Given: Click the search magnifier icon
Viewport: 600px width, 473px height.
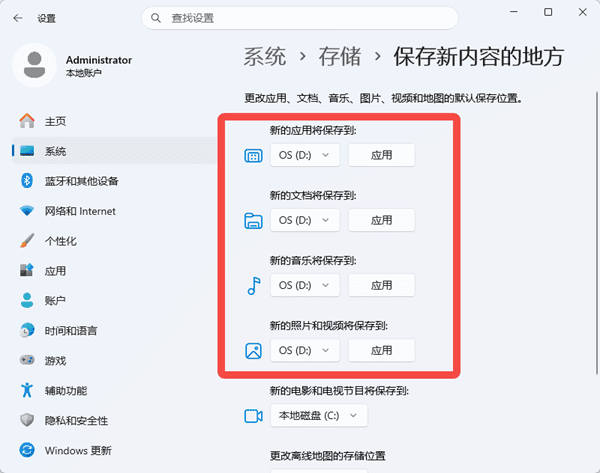Looking at the screenshot, I should pyautogui.click(x=156, y=18).
